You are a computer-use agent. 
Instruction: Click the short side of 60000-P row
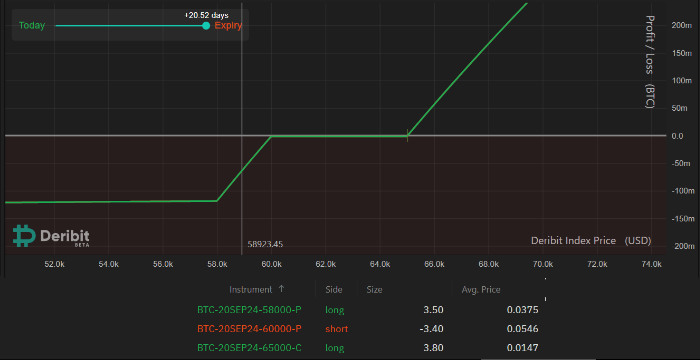[x=337, y=329]
